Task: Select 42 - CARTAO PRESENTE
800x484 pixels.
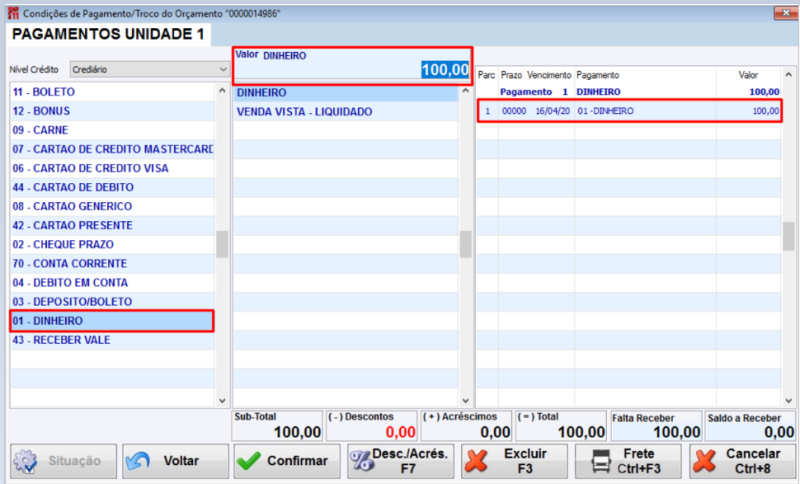Action: [x=112, y=225]
